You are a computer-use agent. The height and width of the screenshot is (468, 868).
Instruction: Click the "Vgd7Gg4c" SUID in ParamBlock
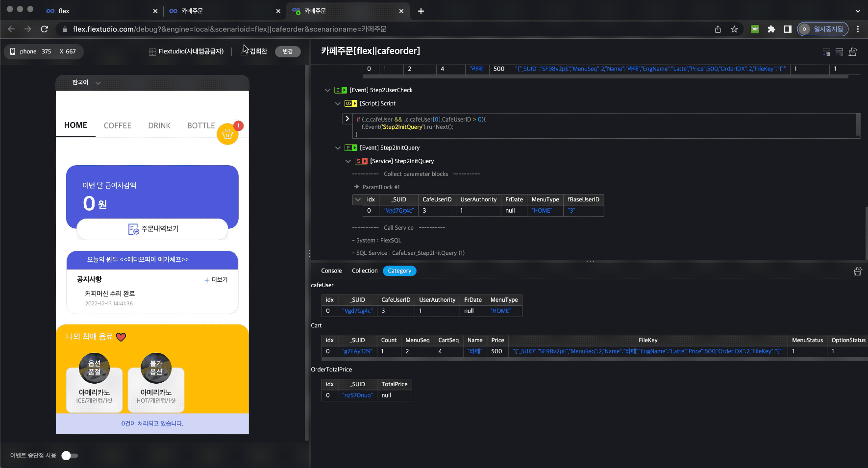(x=398, y=211)
